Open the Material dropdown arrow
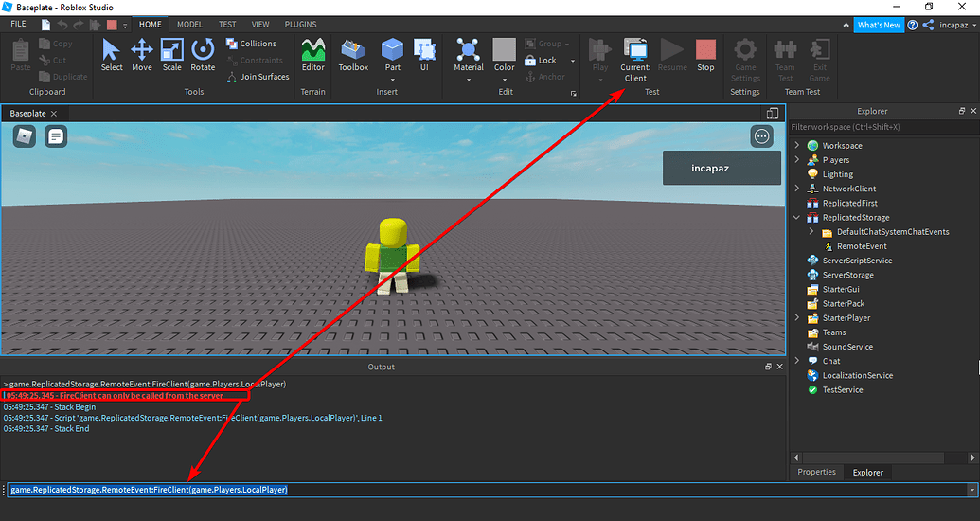Screen dimensions: 980x521 pyautogui.click(x=468, y=80)
